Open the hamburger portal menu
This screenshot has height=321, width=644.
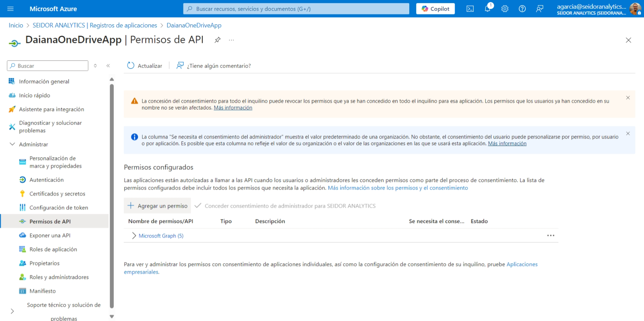click(x=10, y=9)
